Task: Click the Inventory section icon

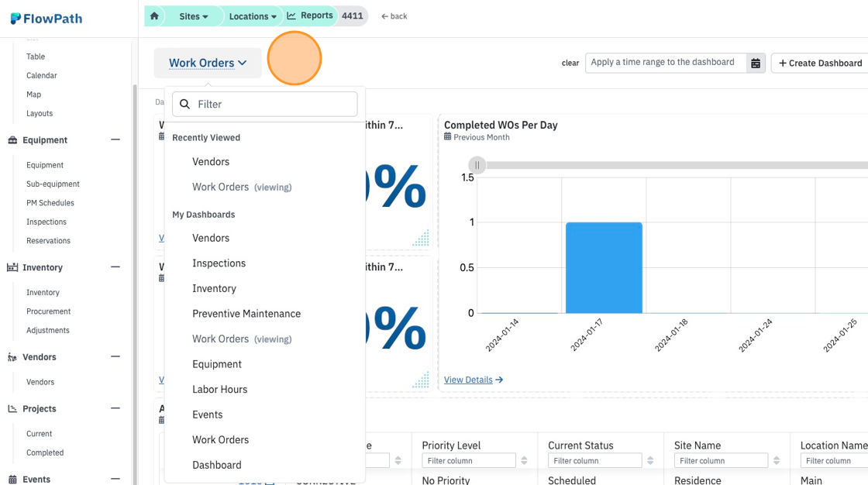Action: point(12,267)
